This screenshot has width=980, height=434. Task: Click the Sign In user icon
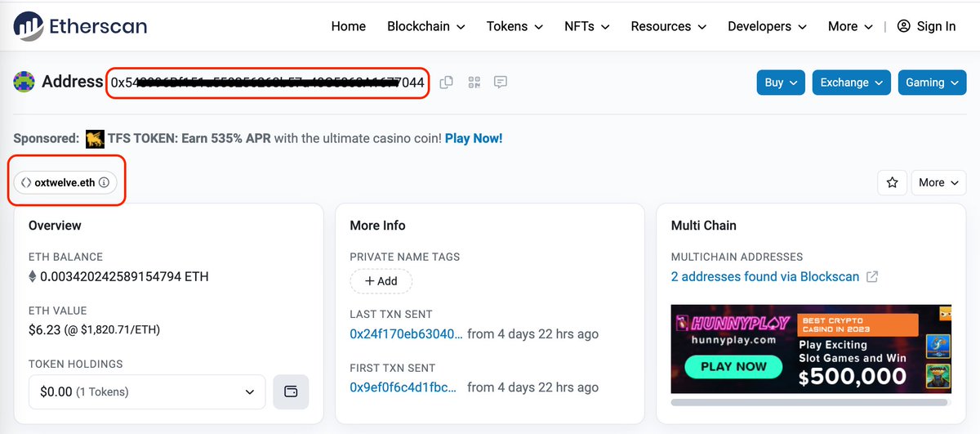903,26
